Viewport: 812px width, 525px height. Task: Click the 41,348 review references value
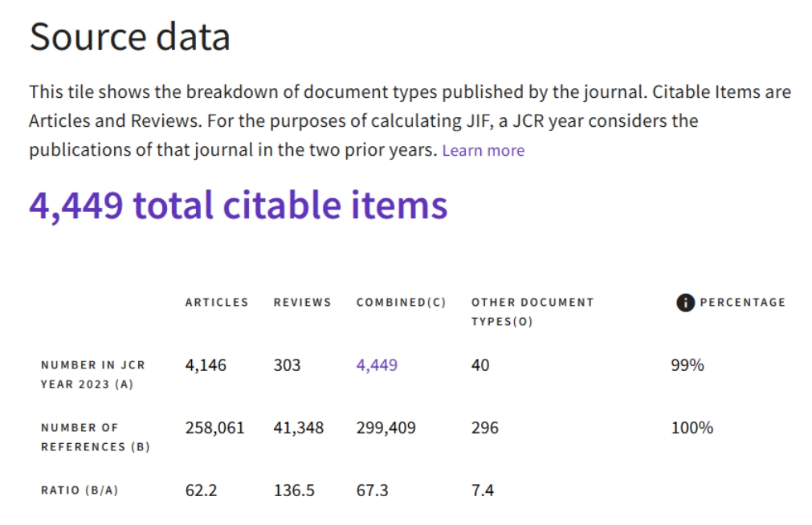click(x=299, y=428)
